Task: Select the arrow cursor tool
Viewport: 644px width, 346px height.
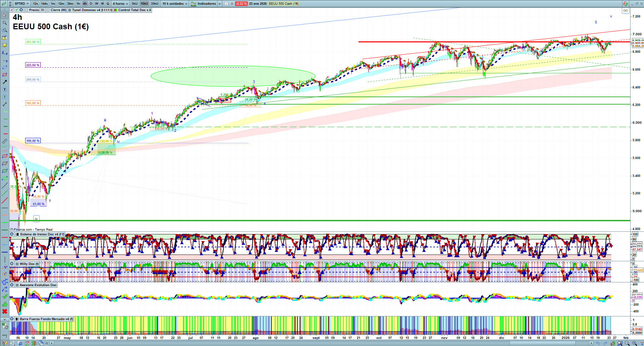Action: (5, 15)
